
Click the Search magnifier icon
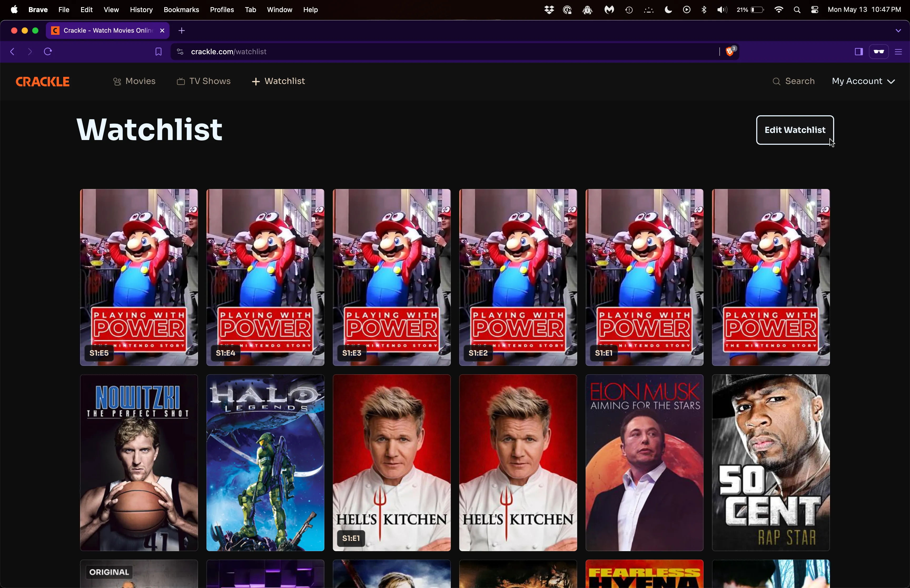coord(776,81)
